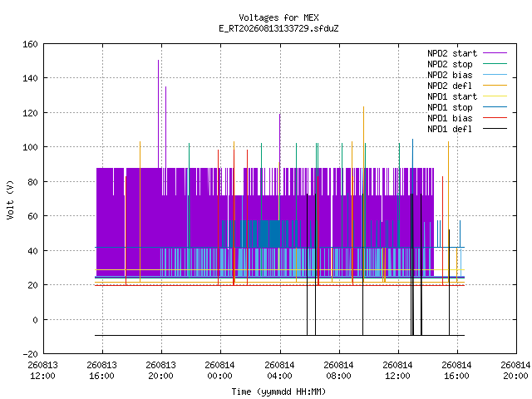Screen dimensions: 532x399
Task: Click the y-axis tick value 60
Action: click(32, 216)
